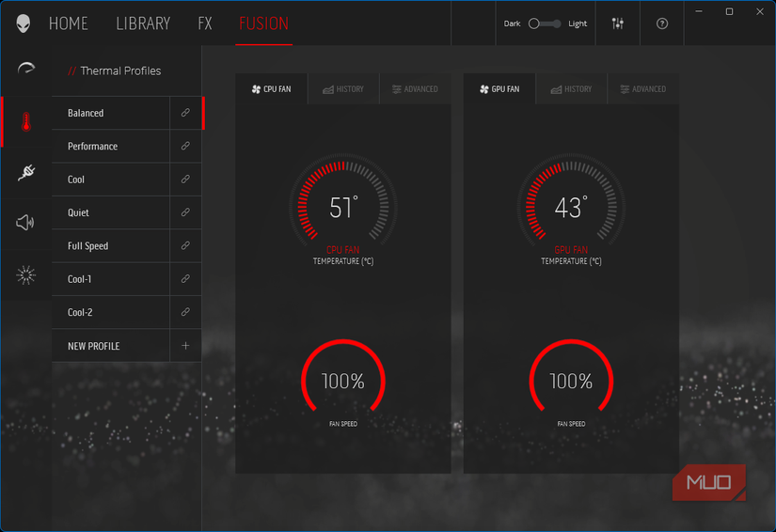Click link icon for Cool profile

pyautogui.click(x=185, y=179)
